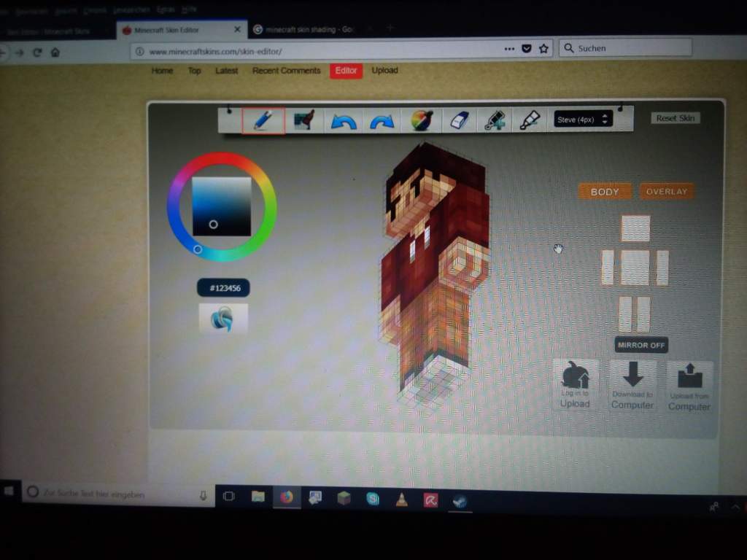Open File Explorer from the taskbar
Screen dimensions: 747x560
coord(258,497)
